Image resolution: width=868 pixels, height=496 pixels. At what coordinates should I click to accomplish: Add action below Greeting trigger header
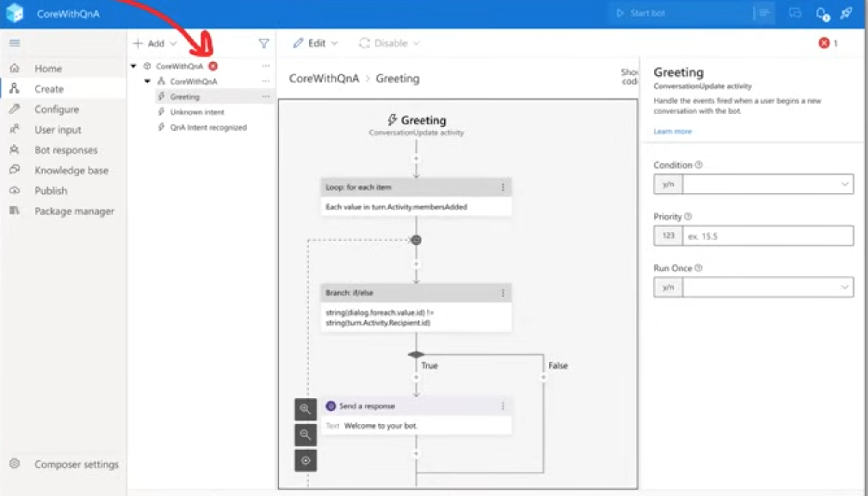[x=416, y=159]
